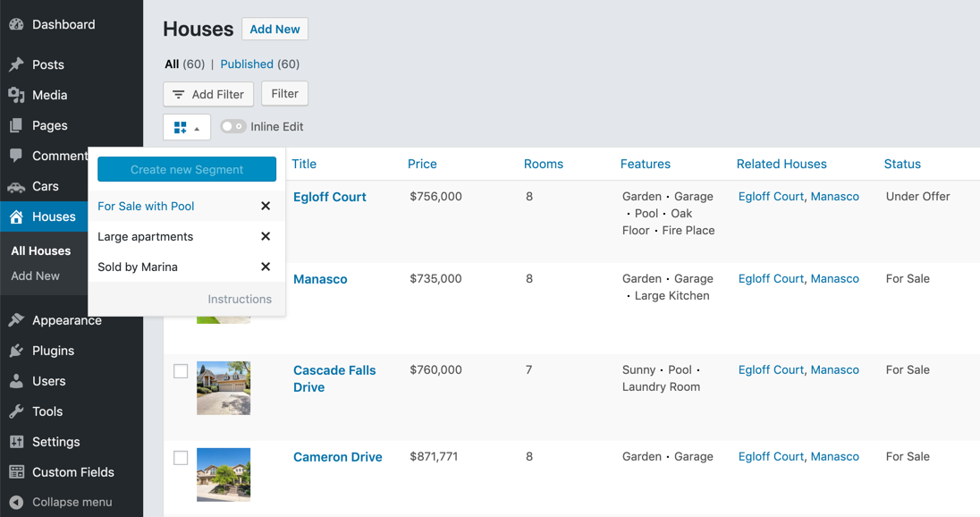
Task: Click the Users person icon
Action: click(16, 381)
